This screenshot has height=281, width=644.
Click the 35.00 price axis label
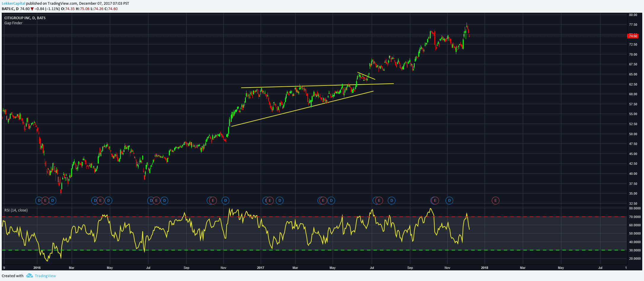633,193
